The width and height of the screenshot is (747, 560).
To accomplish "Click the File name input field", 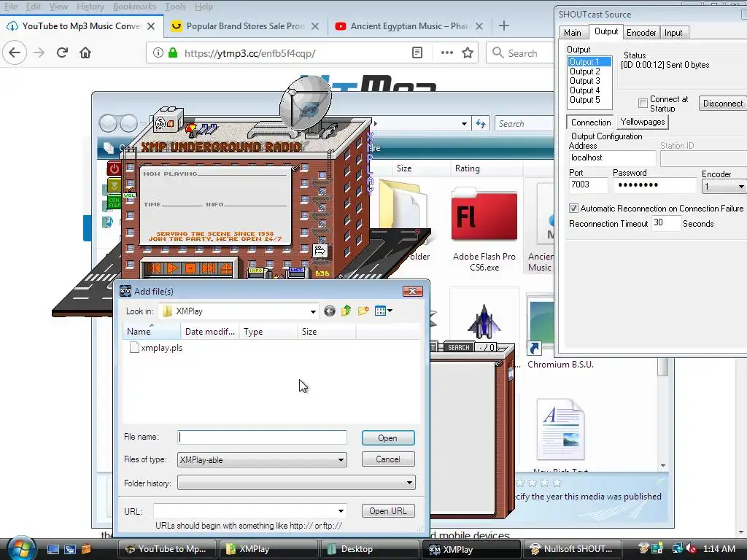I will [x=262, y=437].
